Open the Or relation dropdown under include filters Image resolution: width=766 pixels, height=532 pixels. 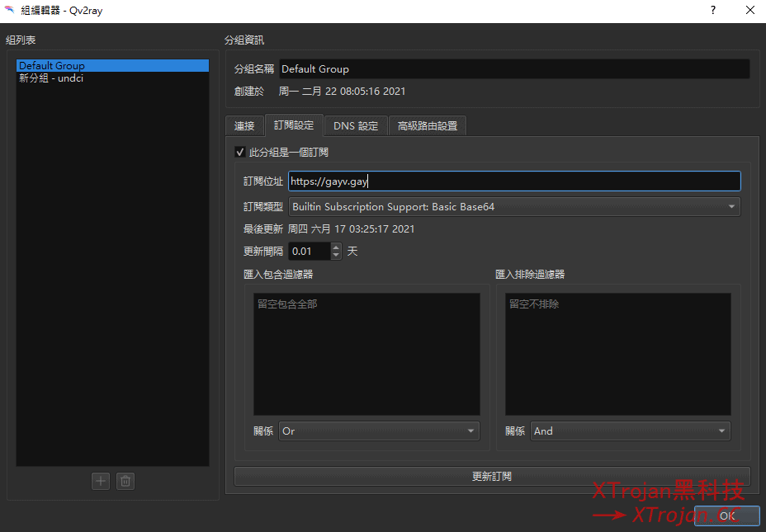click(x=379, y=431)
